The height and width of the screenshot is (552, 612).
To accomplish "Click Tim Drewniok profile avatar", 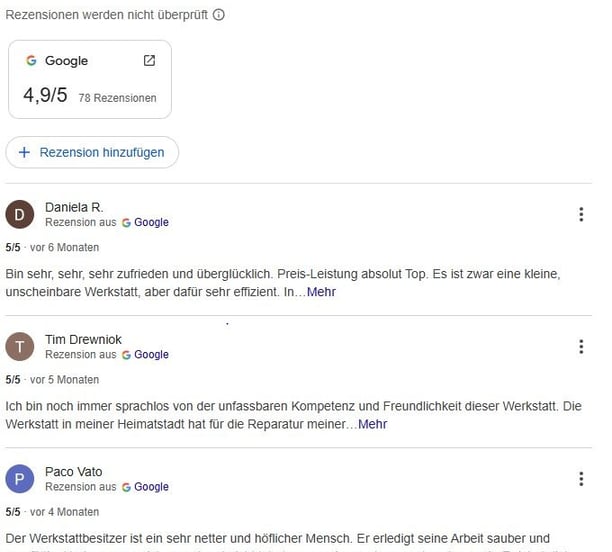I will click(x=20, y=346).
